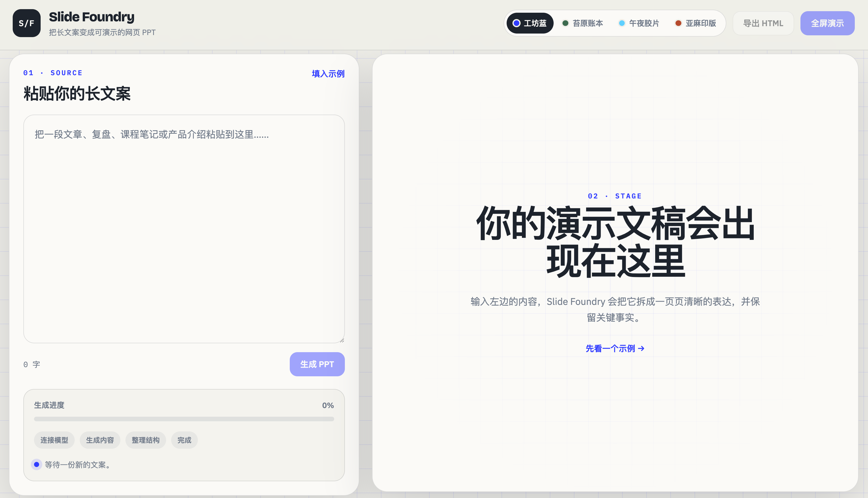Click the 你的演示文稿会出现在这里 headline
Screen dimensions: 868x498
(615, 241)
